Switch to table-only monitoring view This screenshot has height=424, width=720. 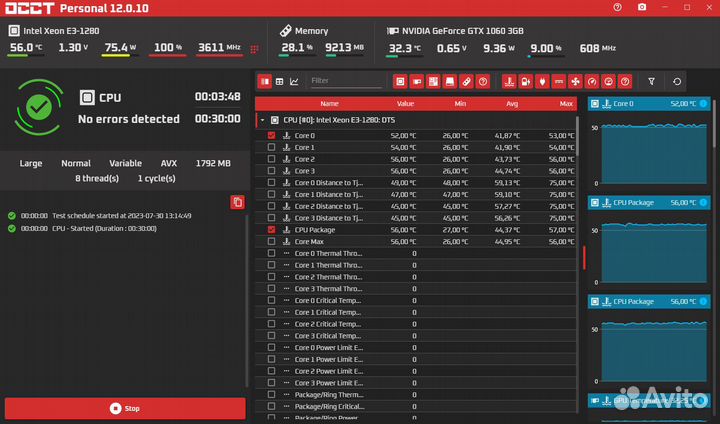point(279,81)
